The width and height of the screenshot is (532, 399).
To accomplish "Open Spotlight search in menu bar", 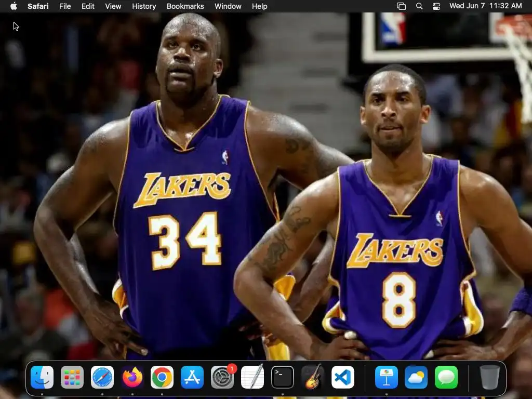I will 419,6.
